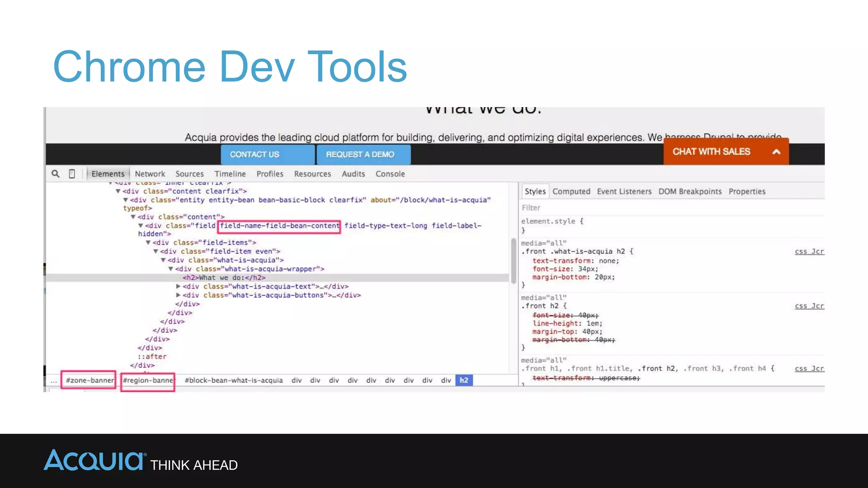Select the h2 What we do element row

278,278
